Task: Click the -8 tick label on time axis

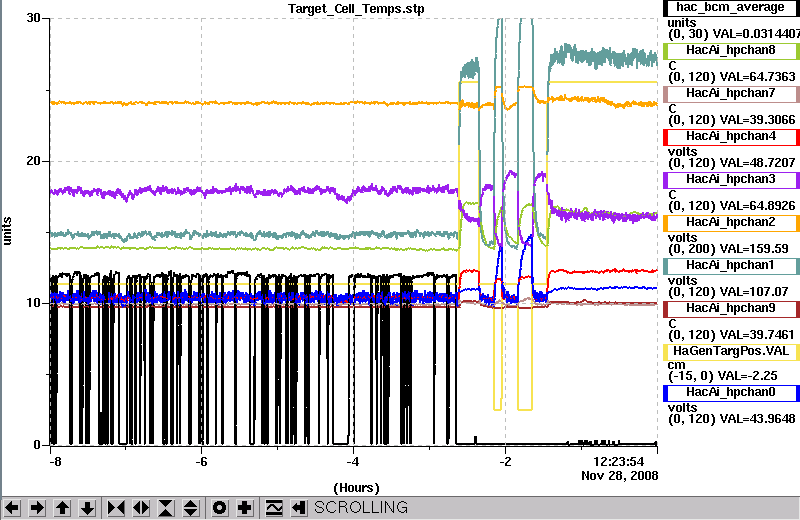Action: pyautogui.click(x=55, y=462)
